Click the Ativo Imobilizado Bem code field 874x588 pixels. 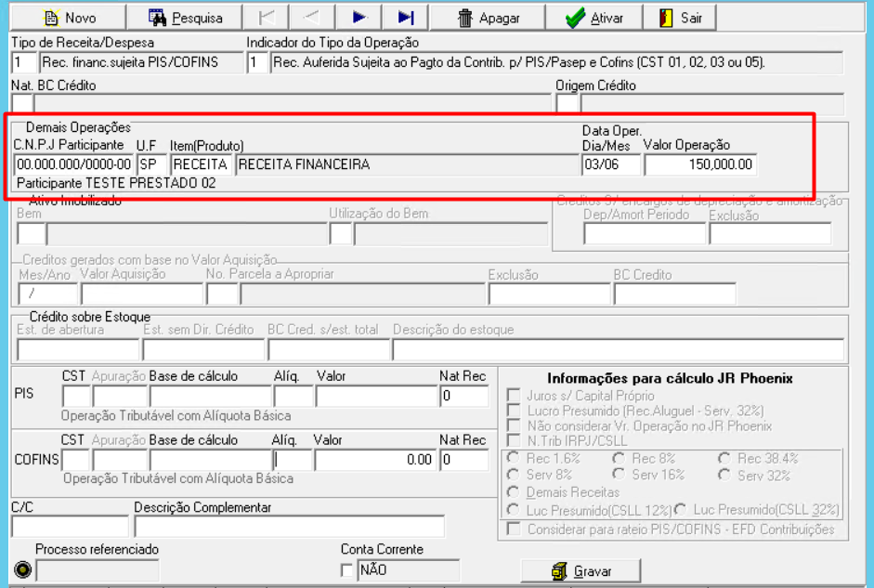point(32,234)
